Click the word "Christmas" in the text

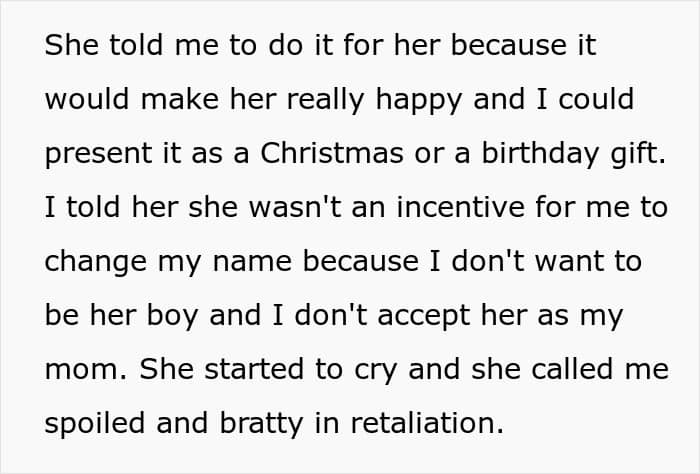[332, 153]
